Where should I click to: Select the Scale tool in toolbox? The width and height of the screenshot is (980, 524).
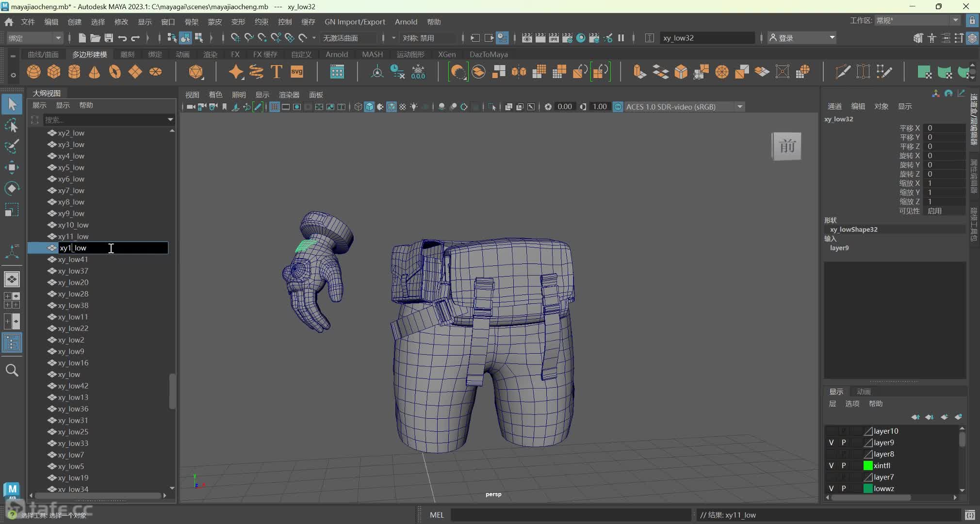tap(12, 210)
